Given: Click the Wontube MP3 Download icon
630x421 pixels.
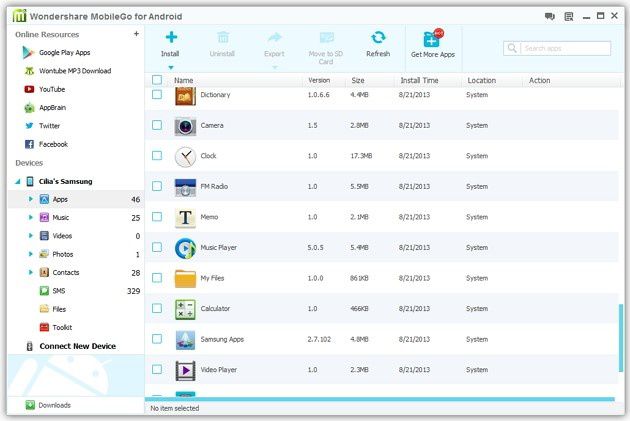Looking at the screenshot, I should pyautogui.click(x=29, y=71).
